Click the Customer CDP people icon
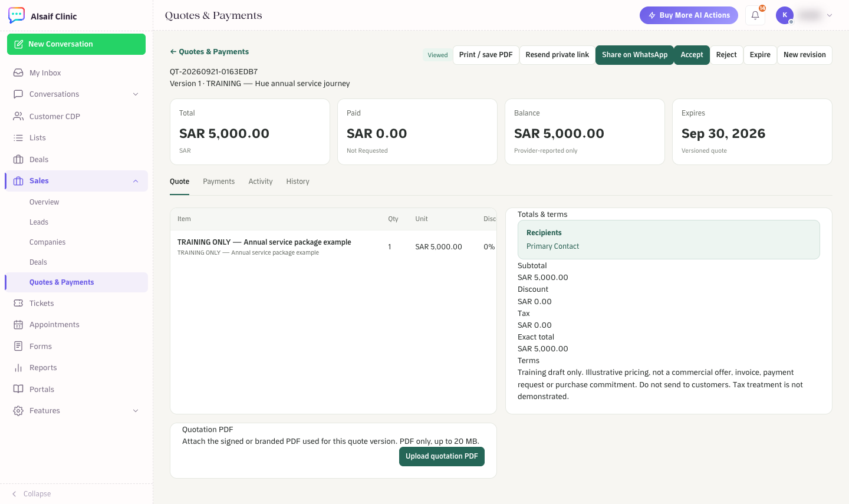The image size is (849, 504). (x=18, y=116)
